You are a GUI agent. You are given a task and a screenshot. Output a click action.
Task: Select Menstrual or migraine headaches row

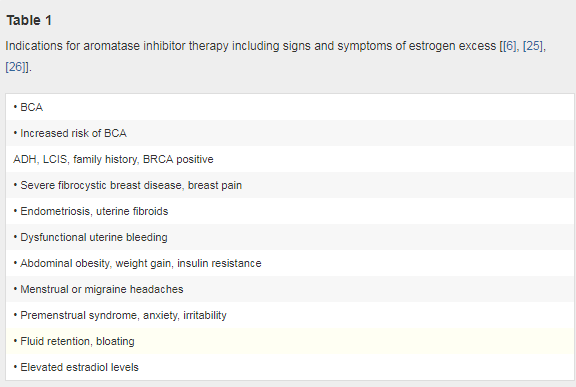click(290, 289)
